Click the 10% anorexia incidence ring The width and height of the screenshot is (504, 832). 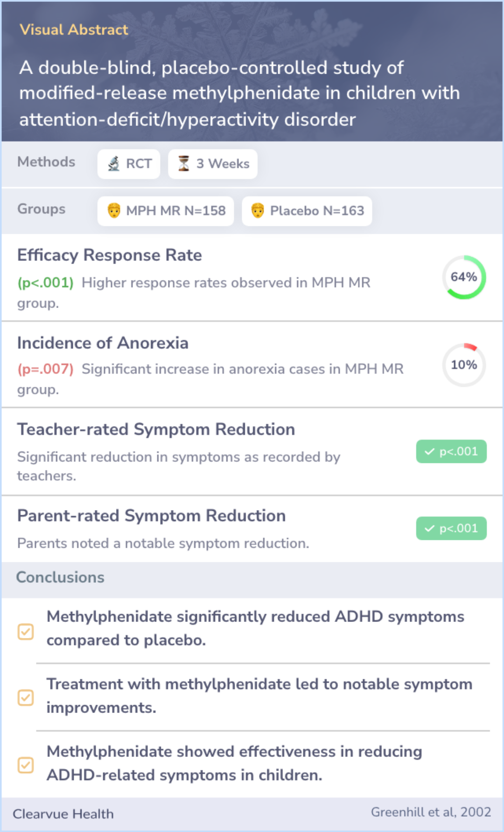point(464,365)
